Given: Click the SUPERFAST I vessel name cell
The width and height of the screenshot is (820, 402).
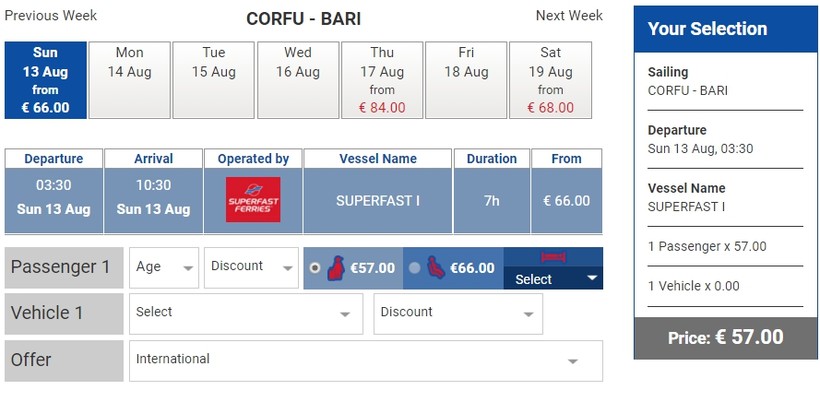Looking at the screenshot, I should pos(377,201).
